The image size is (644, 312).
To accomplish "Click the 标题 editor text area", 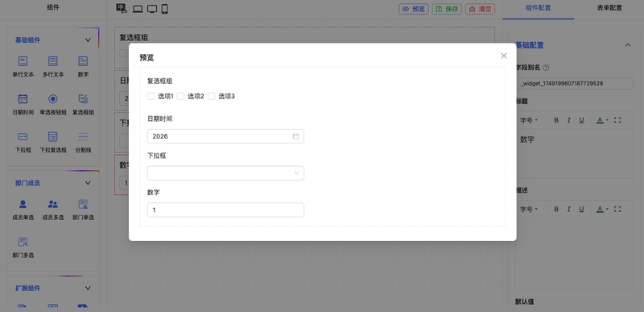I will pyautogui.click(x=575, y=153).
